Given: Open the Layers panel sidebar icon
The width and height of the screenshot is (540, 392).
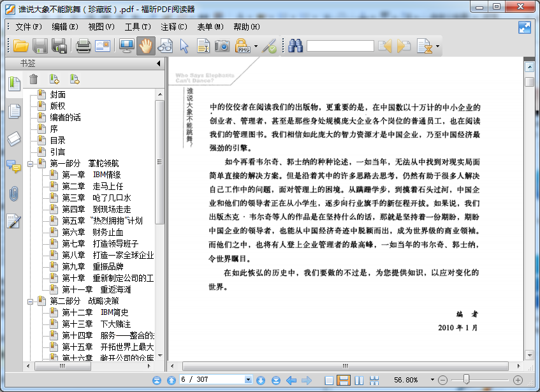Looking at the screenshot, I should [x=14, y=139].
